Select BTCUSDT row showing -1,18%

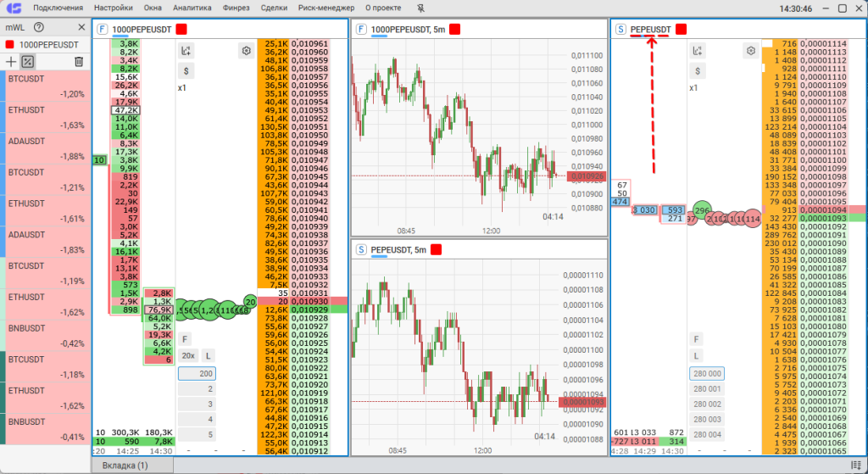[x=47, y=366]
